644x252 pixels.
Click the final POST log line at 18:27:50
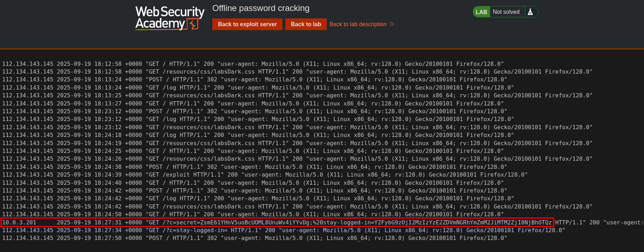tap(254, 238)
